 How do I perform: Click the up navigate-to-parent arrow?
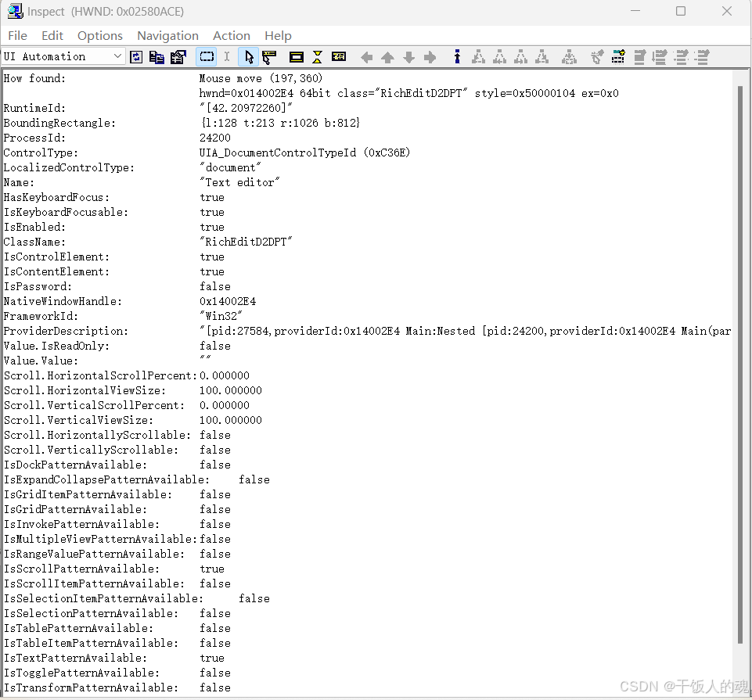click(389, 56)
